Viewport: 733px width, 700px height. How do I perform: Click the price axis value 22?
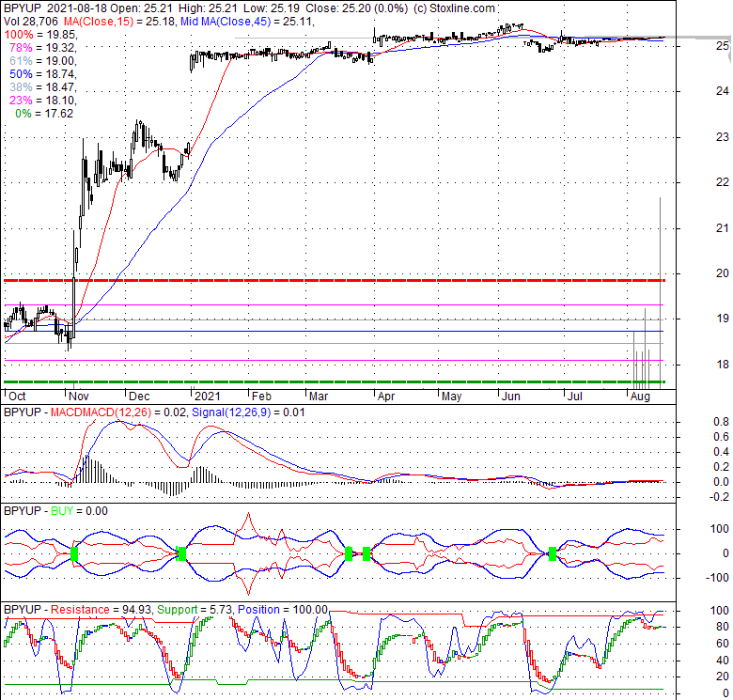tap(723, 182)
